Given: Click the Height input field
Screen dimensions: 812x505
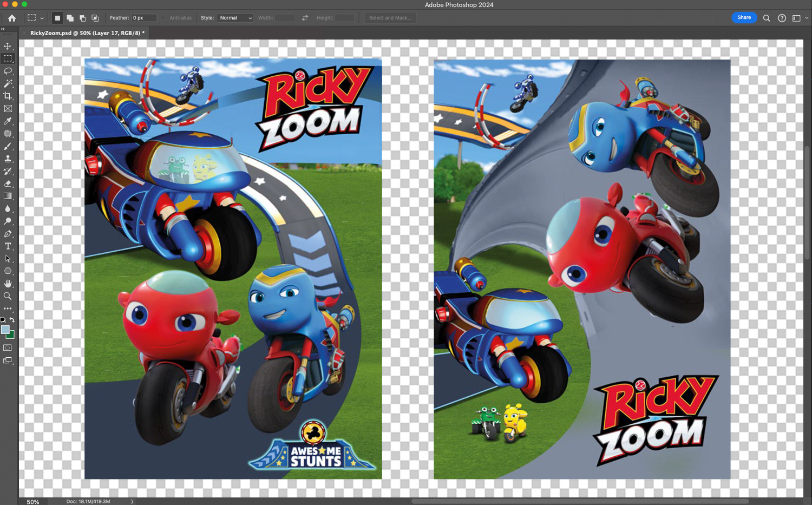Looking at the screenshot, I should pyautogui.click(x=345, y=18).
